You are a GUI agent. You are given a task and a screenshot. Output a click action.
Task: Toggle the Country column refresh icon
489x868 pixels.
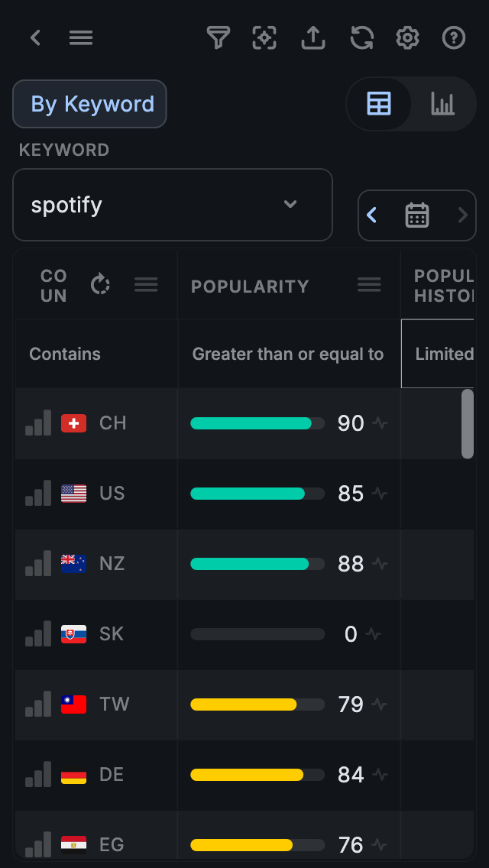[x=100, y=285]
